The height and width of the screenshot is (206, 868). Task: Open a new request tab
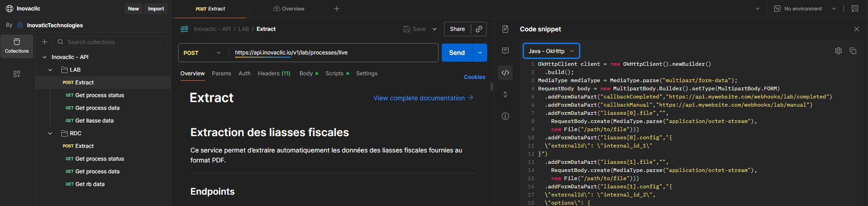pos(337,9)
